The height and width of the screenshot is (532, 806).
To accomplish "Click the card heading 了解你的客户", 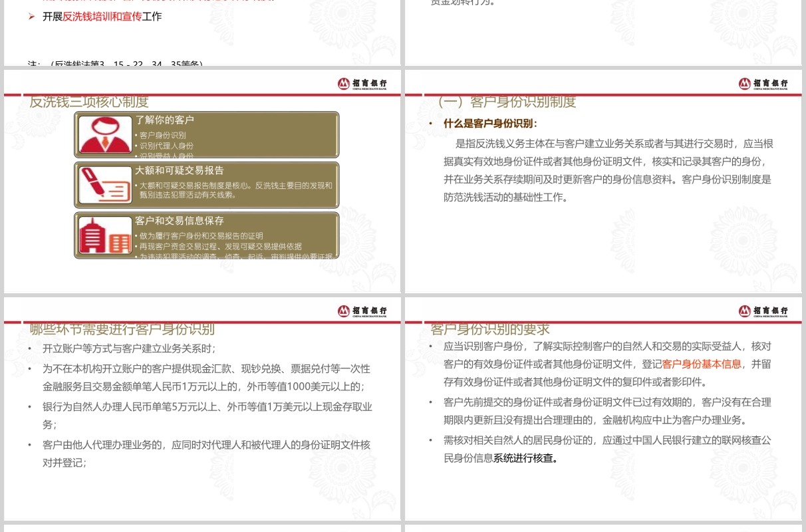I will click(x=164, y=120).
